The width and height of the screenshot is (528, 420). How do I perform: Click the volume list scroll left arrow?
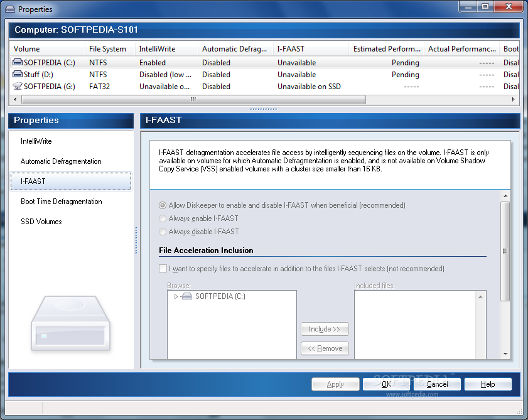(15, 99)
